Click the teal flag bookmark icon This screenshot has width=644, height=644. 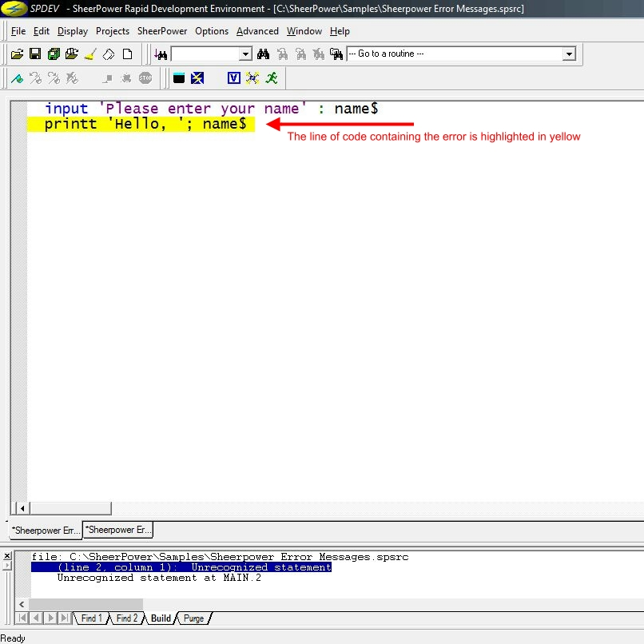tap(17, 78)
